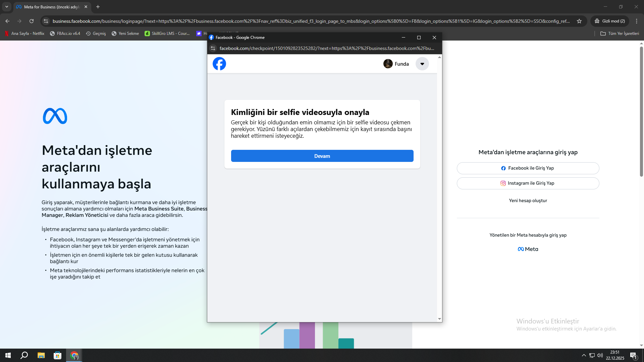Click the Chrome taskbar icon

point(74,355)
